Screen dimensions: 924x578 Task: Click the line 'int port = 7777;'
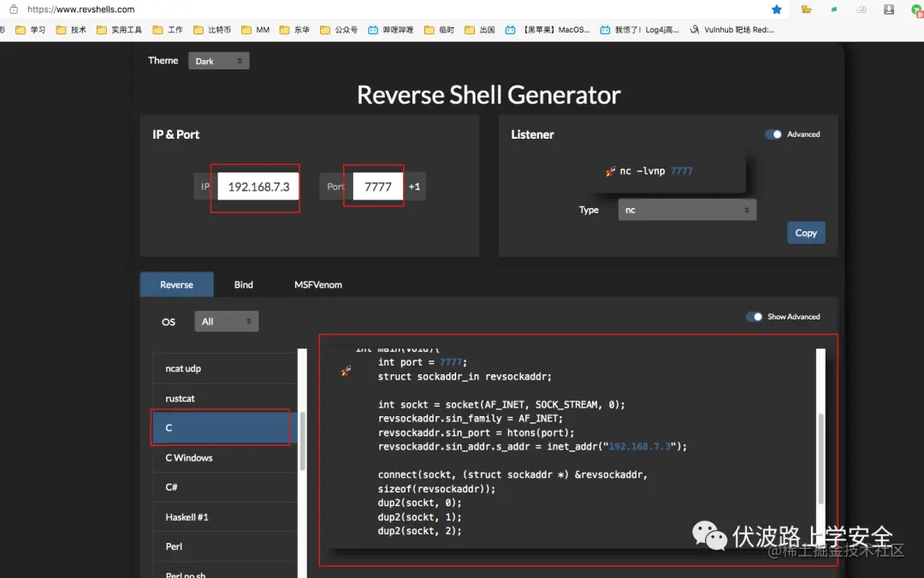[x=423, y=362]
